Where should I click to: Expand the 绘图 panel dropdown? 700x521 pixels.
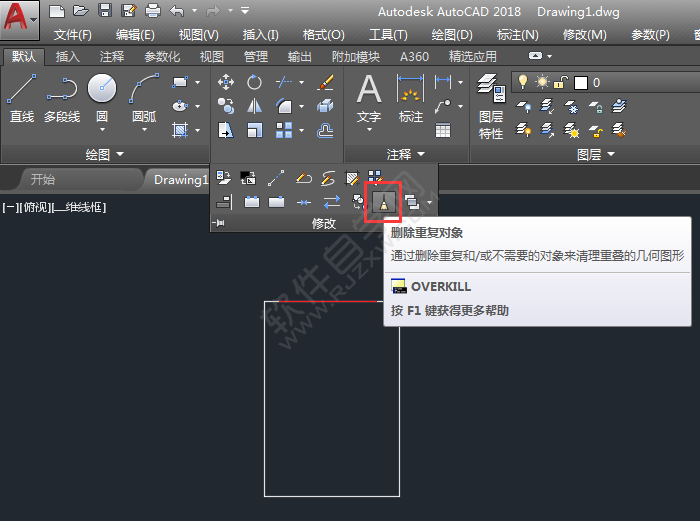tap(104, 154)
